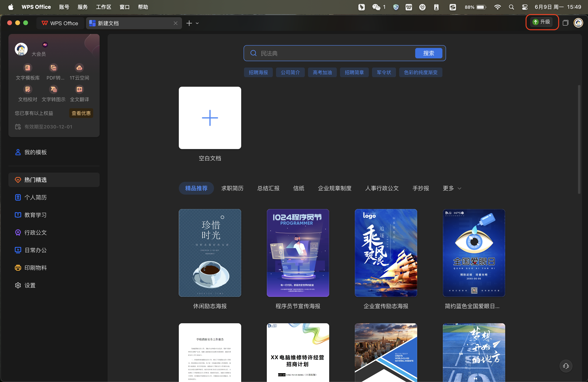Click the 公司简介 search tag

click(x=290, y=72)
